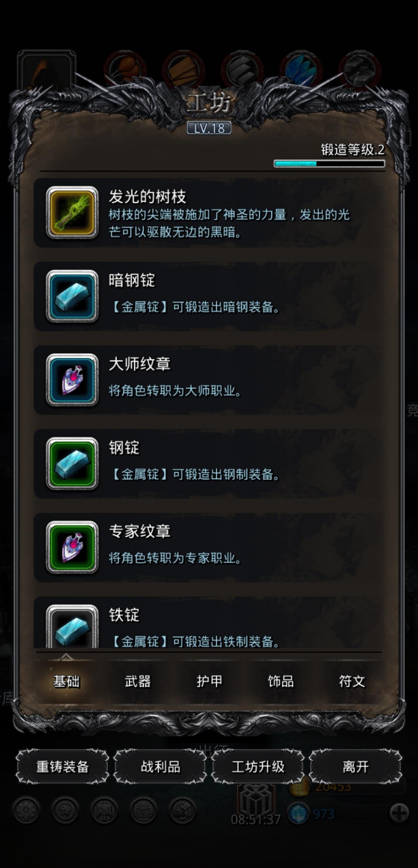Open the 符文 runes tab

pos(352,681)
